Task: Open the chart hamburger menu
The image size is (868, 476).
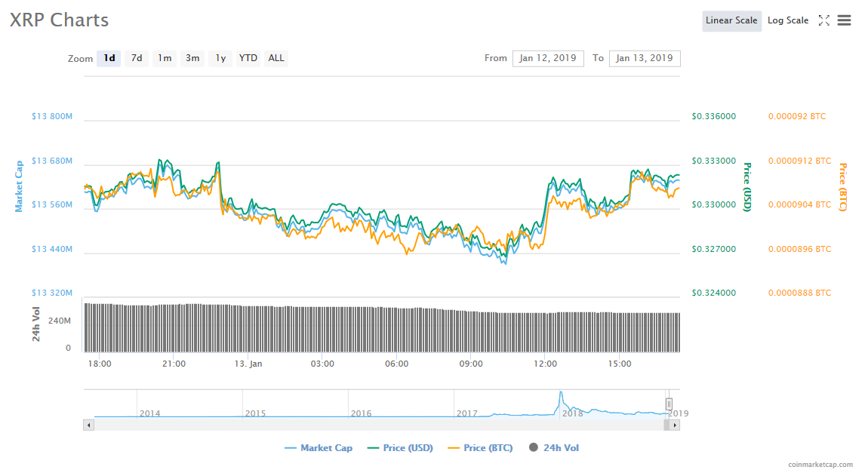Action: (x=844, y=20)
